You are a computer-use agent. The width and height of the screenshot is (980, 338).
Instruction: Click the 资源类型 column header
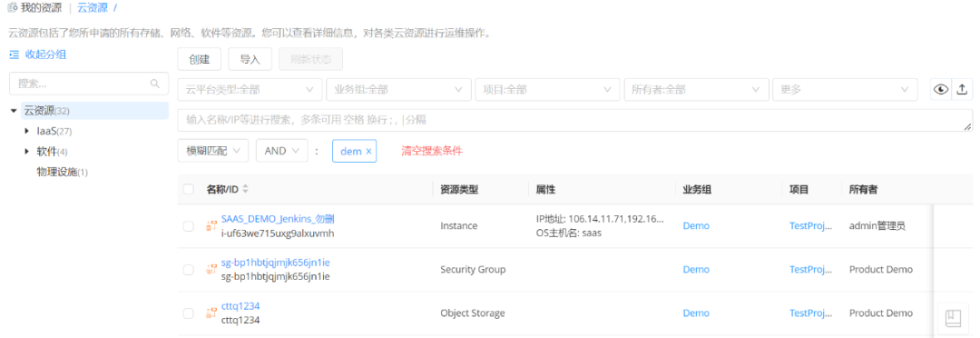click(x=459, y=189)
